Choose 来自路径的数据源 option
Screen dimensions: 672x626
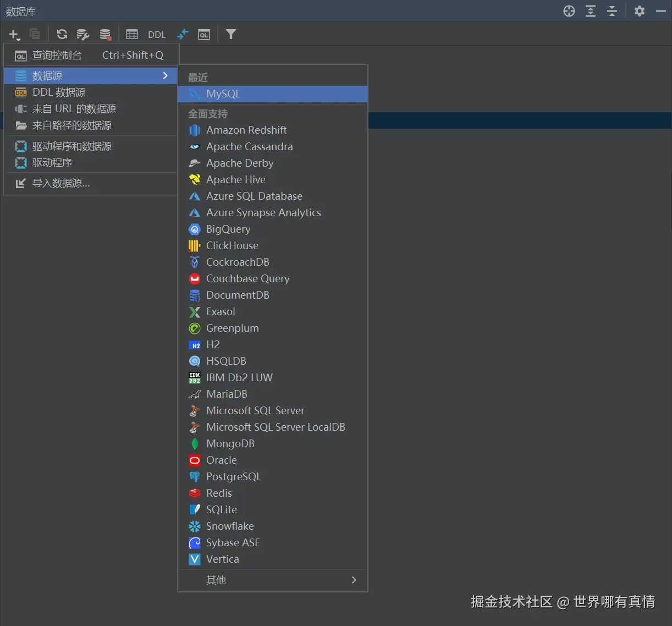pos(91,125)
